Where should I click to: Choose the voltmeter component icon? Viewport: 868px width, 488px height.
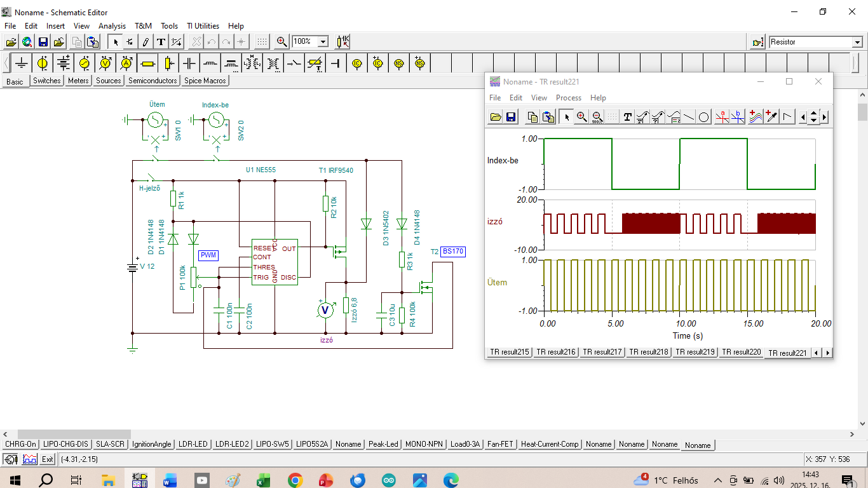pos(105,64)
